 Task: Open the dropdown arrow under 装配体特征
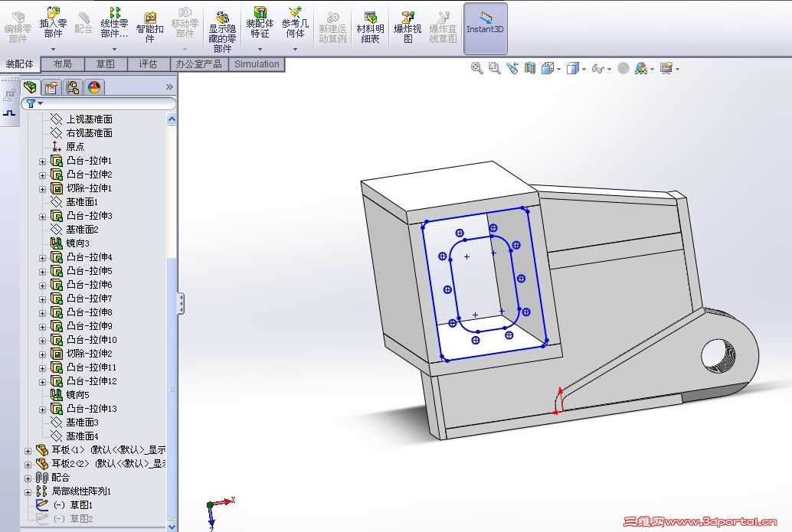(260, 49)
